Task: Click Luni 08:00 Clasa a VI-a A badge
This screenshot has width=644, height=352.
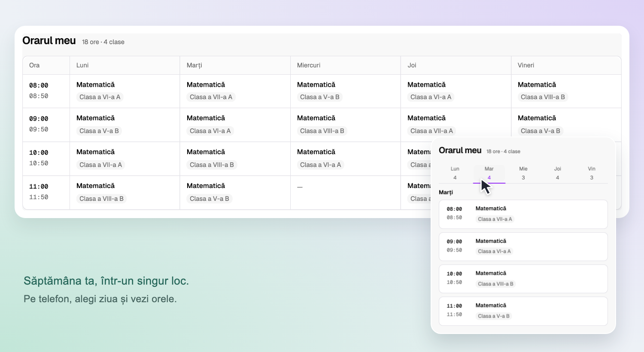Action: [x=100, y=97]
